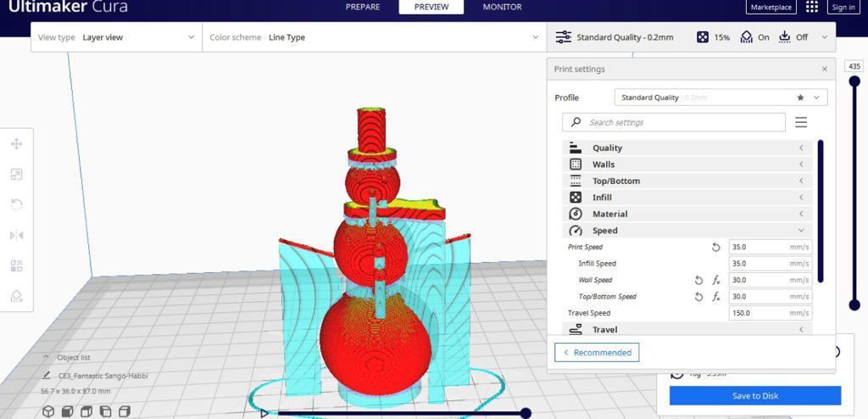Viewport: 868px width, 419px height.
Task: Click the search magnifier icon in settings
Action: tap(576, 122)
